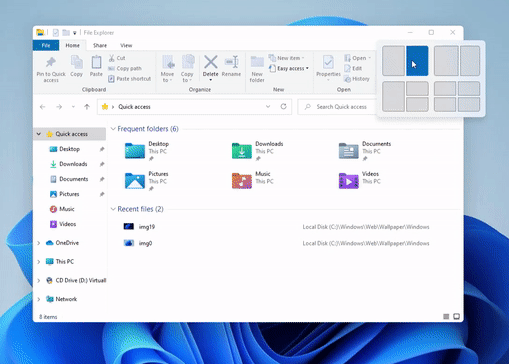
Task: Click the Cut scissors command
Action: (x=117, y=58)
